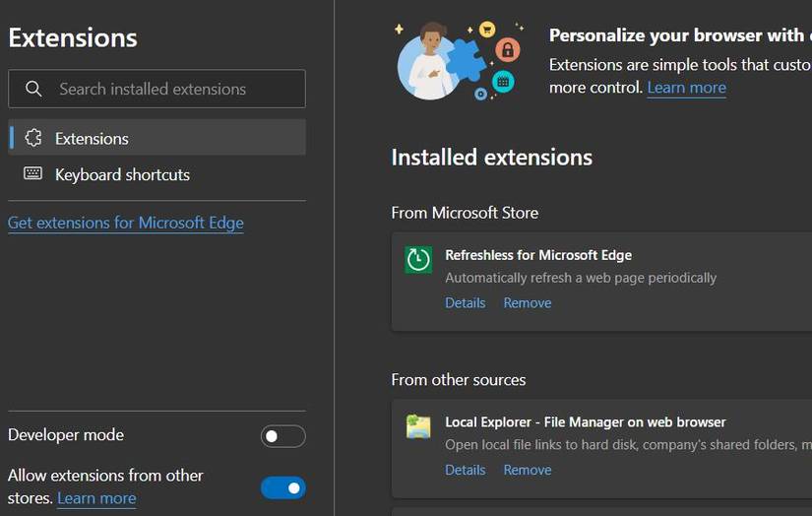Click the Personalize your browser illustration
The image size is (812, 516).
[x=459, y=61]
